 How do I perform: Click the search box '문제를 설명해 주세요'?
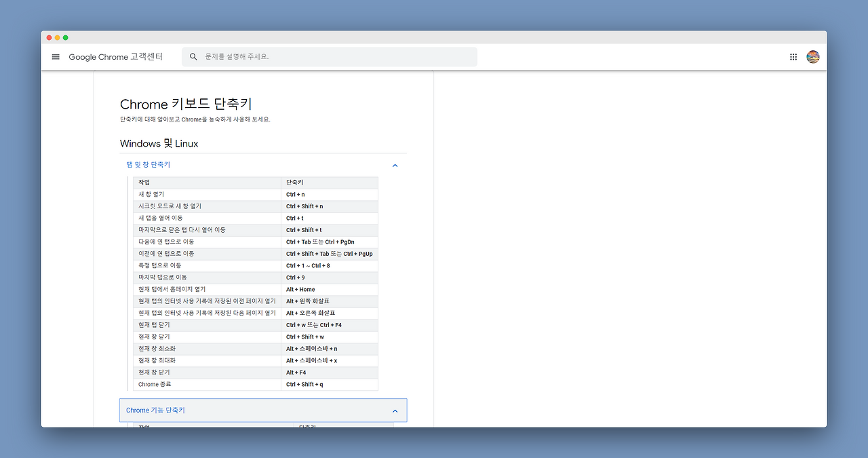tap(330, 57)
